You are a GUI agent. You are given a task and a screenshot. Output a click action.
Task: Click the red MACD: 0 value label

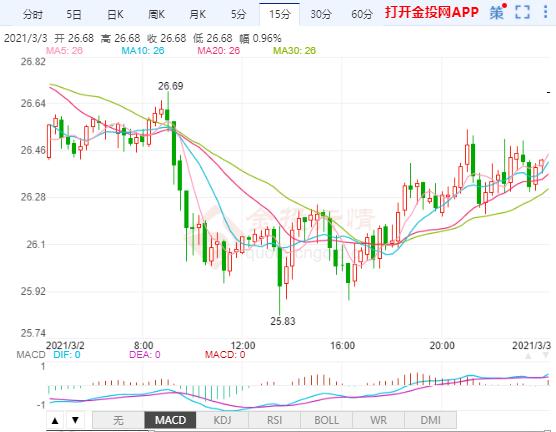click(225, 355)
